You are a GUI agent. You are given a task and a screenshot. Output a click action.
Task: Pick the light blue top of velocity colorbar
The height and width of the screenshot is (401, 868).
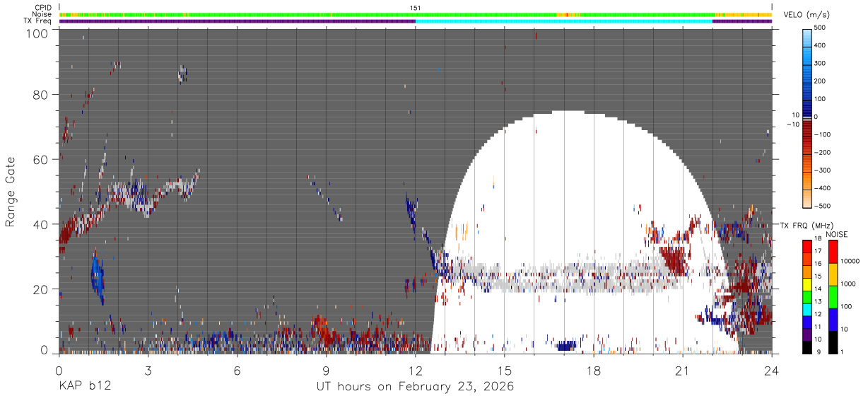(807, 39)
